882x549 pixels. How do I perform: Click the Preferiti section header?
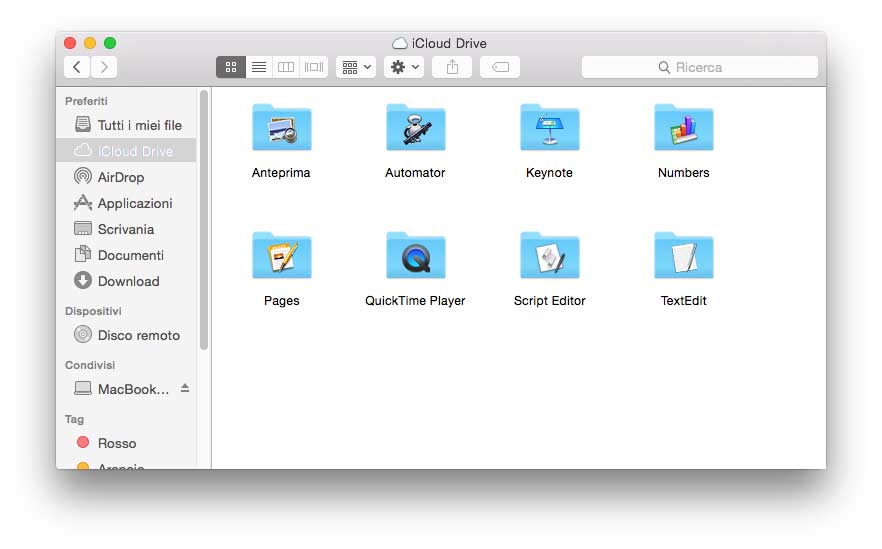86,101
